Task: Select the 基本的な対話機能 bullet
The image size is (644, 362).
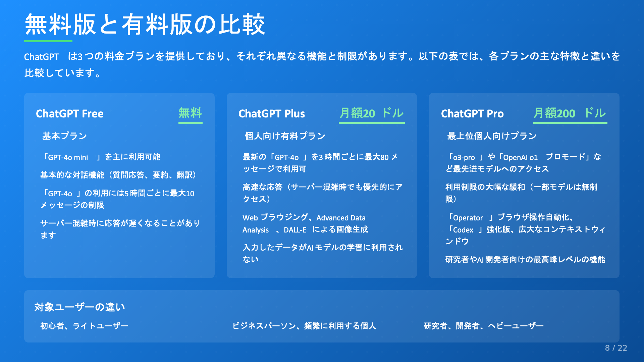Action: (x=118, y=175)
